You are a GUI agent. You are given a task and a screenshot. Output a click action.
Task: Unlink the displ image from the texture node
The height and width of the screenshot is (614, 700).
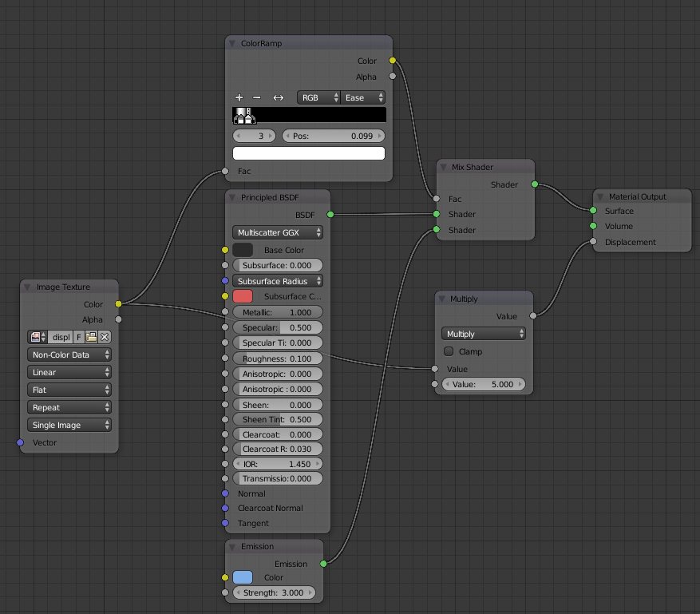click(105, 337)
